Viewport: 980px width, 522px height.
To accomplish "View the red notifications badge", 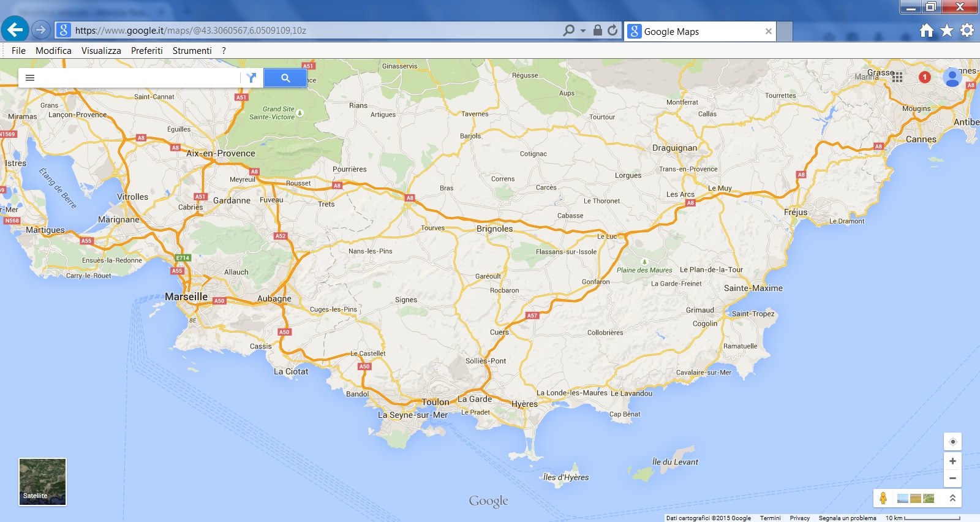I will [x=925, y=77].
